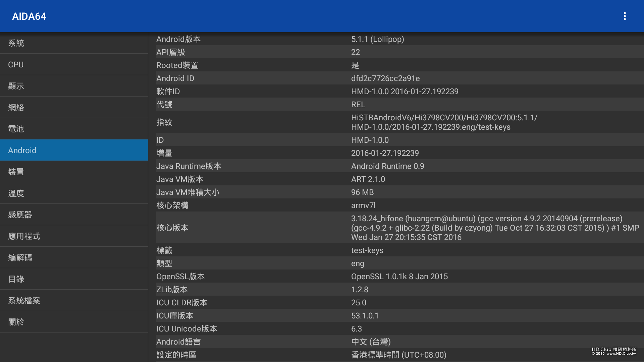Go to 系統檔案 in sidebar

tap(74, 301)
